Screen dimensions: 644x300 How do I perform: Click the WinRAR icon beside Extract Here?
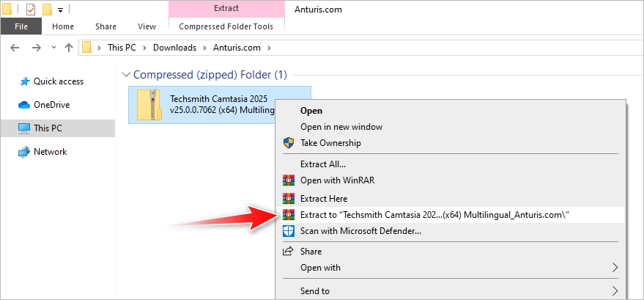click(288, 198)
